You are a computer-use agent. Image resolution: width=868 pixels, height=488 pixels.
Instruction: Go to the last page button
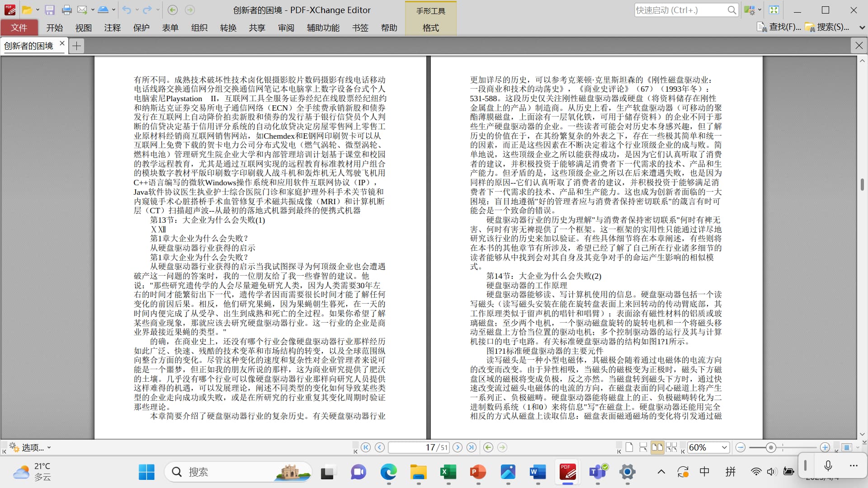pyautogui.click(x=472, y=447)
